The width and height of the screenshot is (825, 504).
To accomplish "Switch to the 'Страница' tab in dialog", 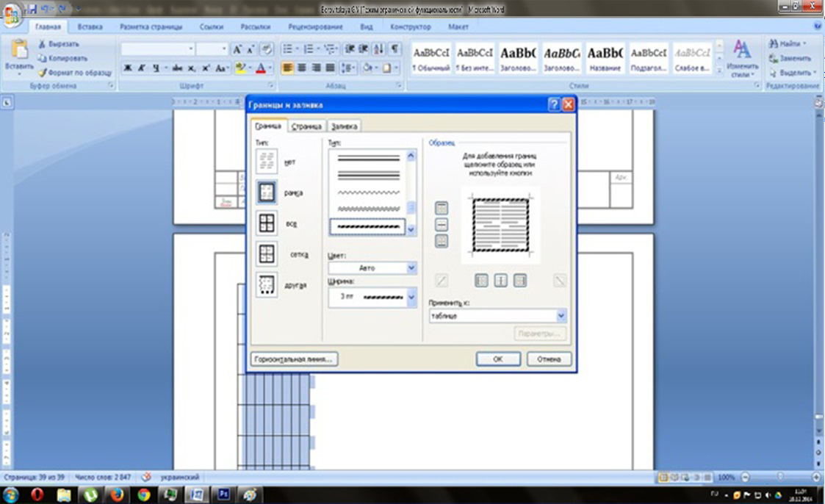I will (x=306, y=126).
